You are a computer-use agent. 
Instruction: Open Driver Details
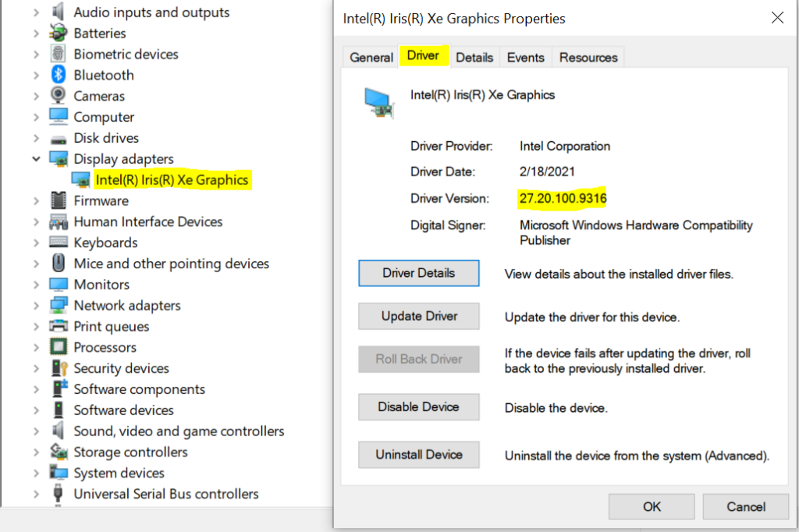point(418,273)
